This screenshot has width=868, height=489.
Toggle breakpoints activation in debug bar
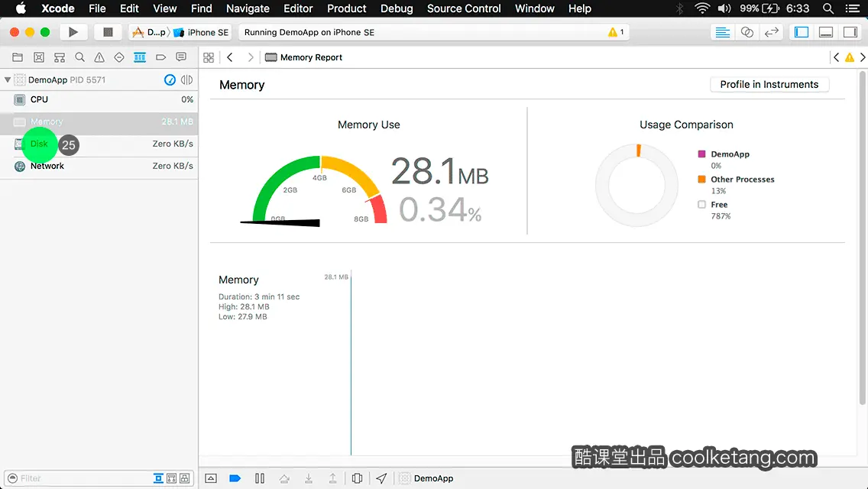pos(235,478)
